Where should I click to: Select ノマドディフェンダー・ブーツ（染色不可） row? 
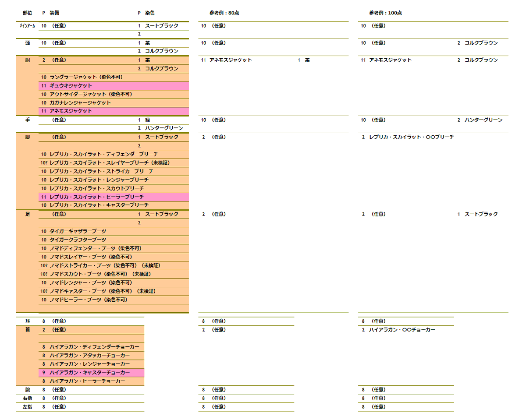(x=114, y=248)
